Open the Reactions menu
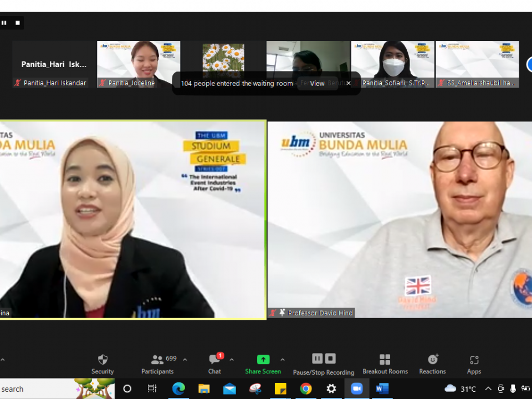Screen dimensions: 532x399 [433, 365]
